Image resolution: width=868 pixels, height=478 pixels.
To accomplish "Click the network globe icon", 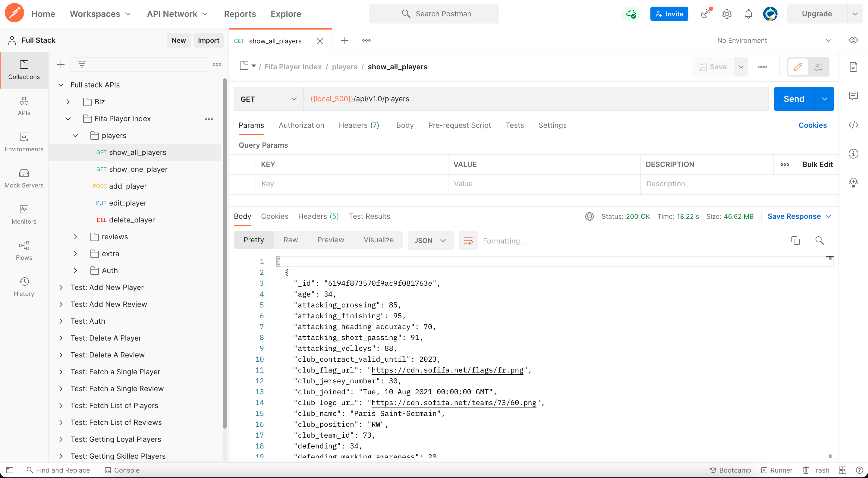I will 589,216.
